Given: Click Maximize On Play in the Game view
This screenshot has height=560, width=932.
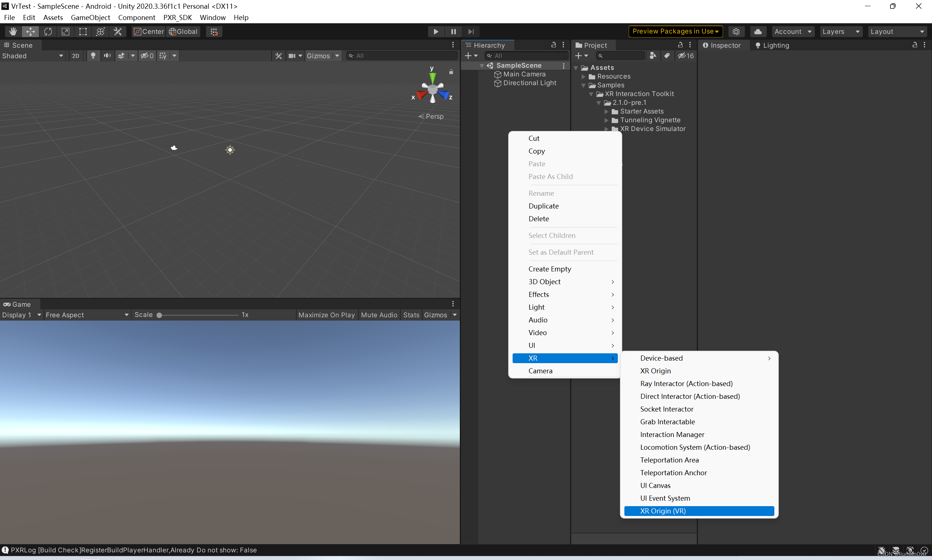Looking at the screenshot, I should click(x=326, y=315).
